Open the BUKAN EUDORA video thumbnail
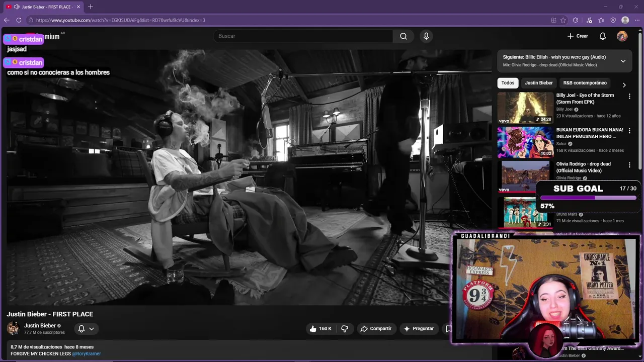The height and width of the screenshot is (362, 644). point(525,142)
